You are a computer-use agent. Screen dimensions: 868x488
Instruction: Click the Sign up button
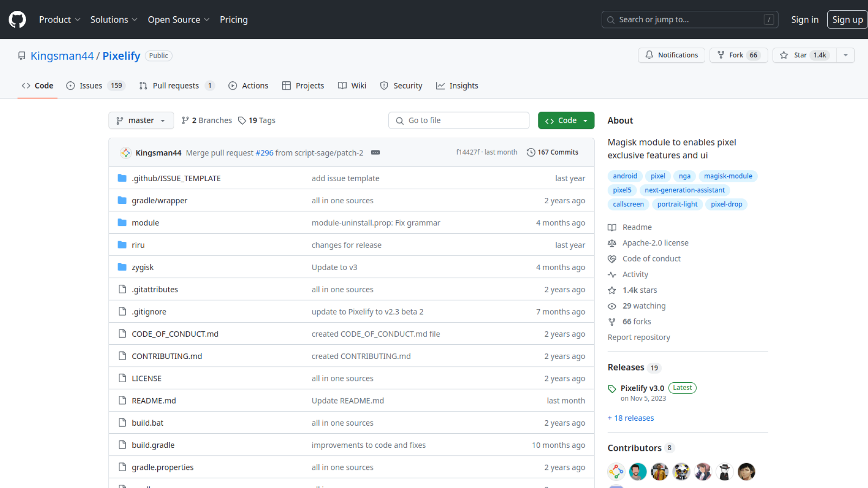[847, 19]
